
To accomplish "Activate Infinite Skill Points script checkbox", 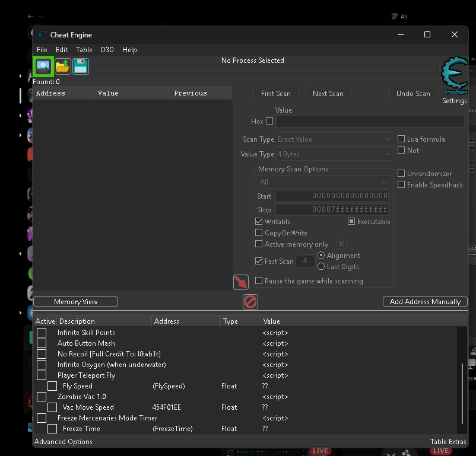I will [x=42, y=333].
